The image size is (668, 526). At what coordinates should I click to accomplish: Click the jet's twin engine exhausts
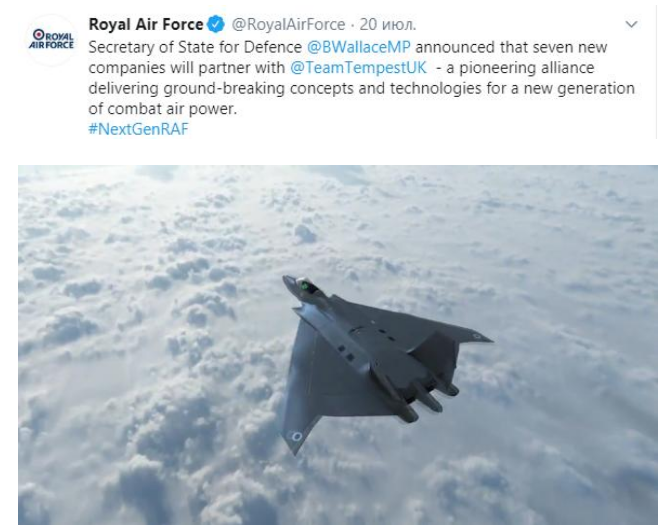click(429, 398)
